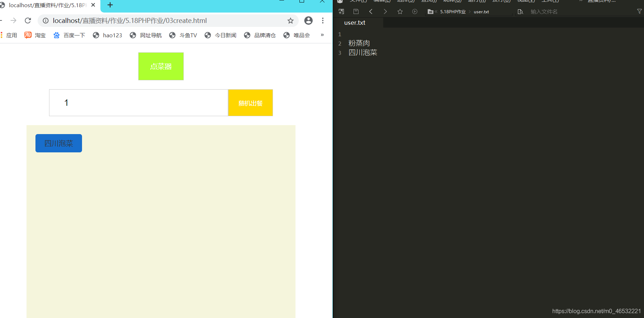
Task: Click the blue 四川泡菜 button
Action: coord(59,143)
